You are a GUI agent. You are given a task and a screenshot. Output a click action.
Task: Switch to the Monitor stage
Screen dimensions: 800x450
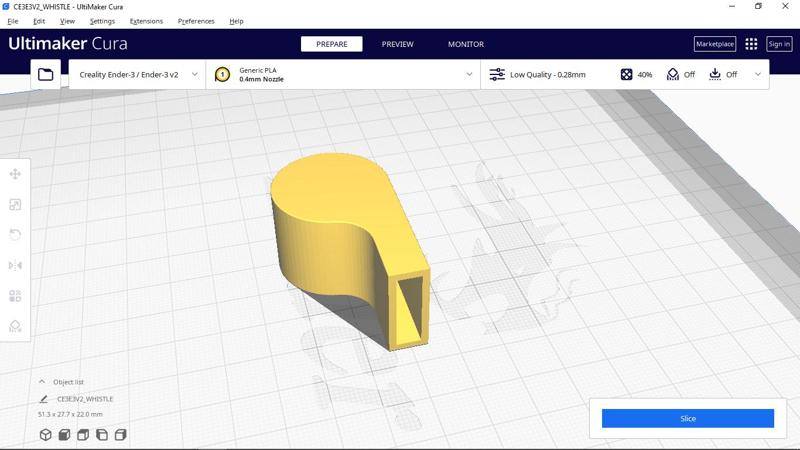tap(466, 44)
